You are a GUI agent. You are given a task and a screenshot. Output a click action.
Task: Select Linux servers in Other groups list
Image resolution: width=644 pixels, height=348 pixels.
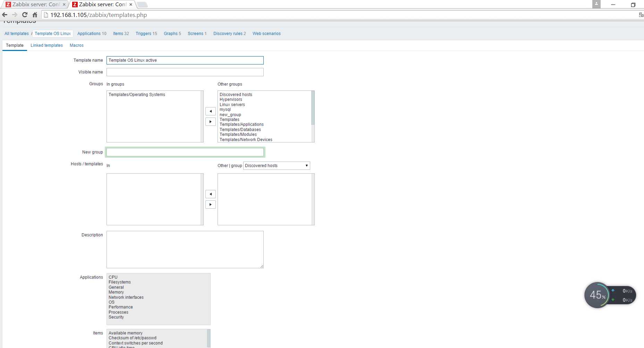pyautogui.click(x=232, y=105)
